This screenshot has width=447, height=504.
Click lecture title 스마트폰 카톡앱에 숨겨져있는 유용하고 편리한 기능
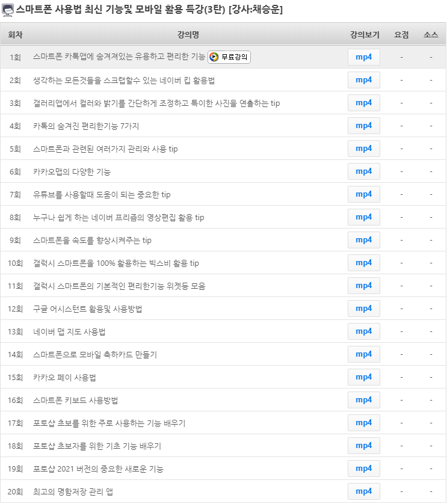[x=119, y=57]
